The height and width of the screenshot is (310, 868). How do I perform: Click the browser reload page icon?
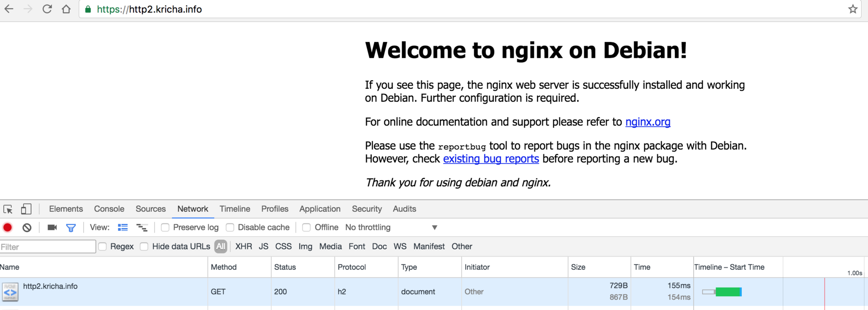[47, 9]
